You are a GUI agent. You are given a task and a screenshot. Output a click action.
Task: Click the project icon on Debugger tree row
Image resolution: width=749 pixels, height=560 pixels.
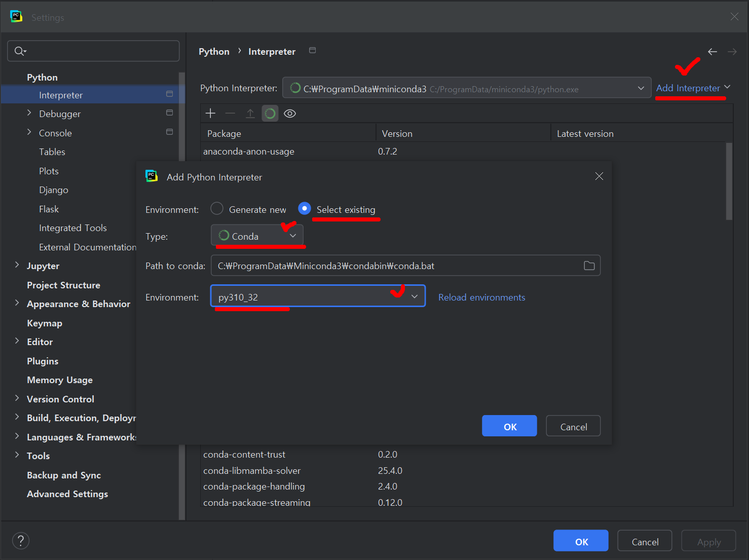pos(169,113)
